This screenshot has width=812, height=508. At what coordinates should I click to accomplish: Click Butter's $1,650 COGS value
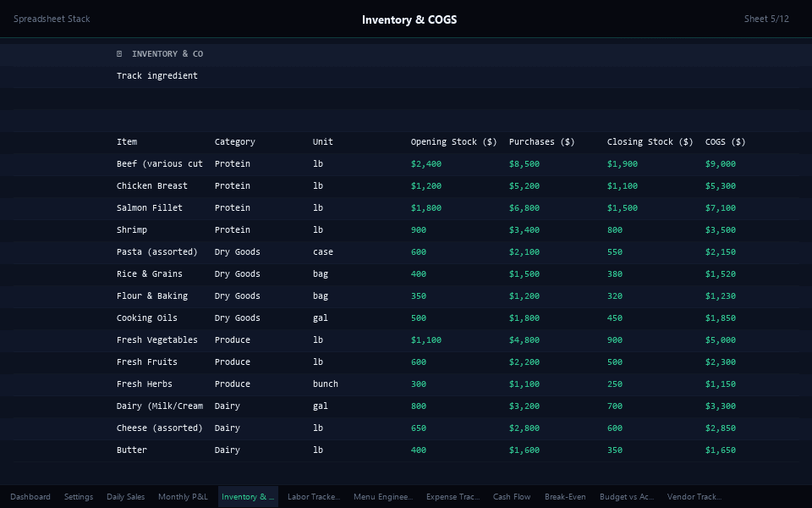pos(720,450)
